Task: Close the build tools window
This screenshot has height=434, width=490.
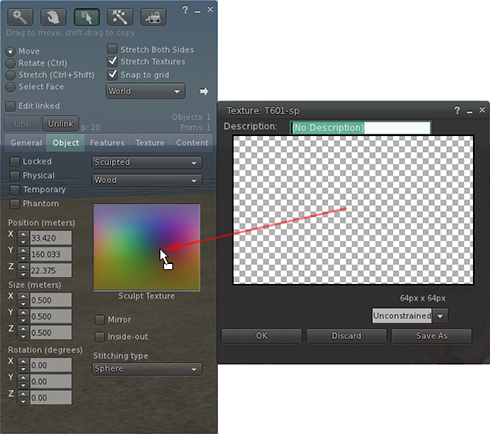Action: [x=210, y=10]
